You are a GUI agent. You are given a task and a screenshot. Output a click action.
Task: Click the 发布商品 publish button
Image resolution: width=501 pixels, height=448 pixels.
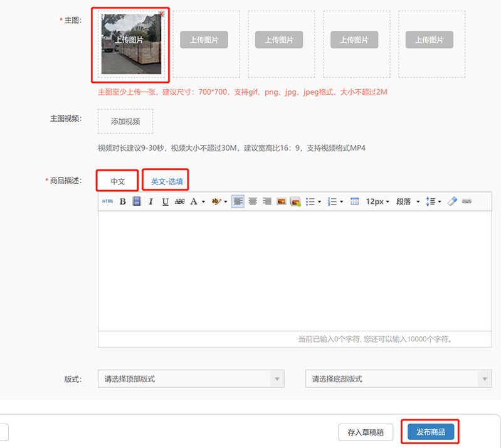coord(430,432)
